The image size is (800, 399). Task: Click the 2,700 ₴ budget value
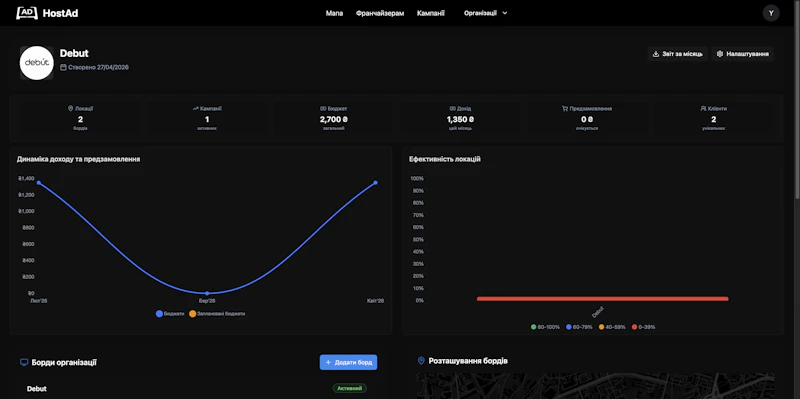334,119
